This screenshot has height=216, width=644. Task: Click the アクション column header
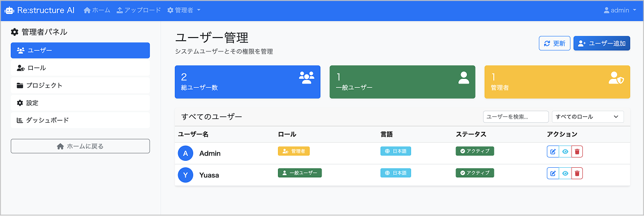tap(562, 134)
